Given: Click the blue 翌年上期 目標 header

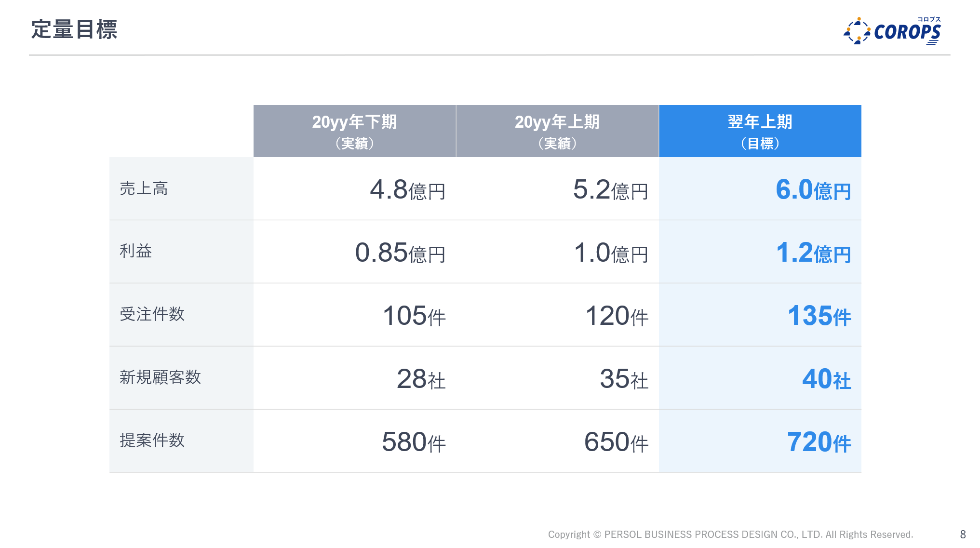Looking at the screenshot, I should pyautogui.click(x=760, y=131).
